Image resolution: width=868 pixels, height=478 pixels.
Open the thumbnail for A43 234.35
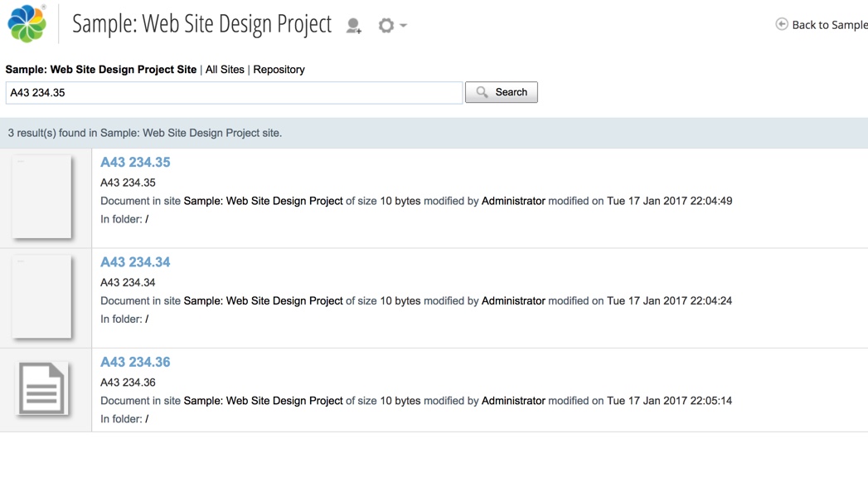click(41, 198)
